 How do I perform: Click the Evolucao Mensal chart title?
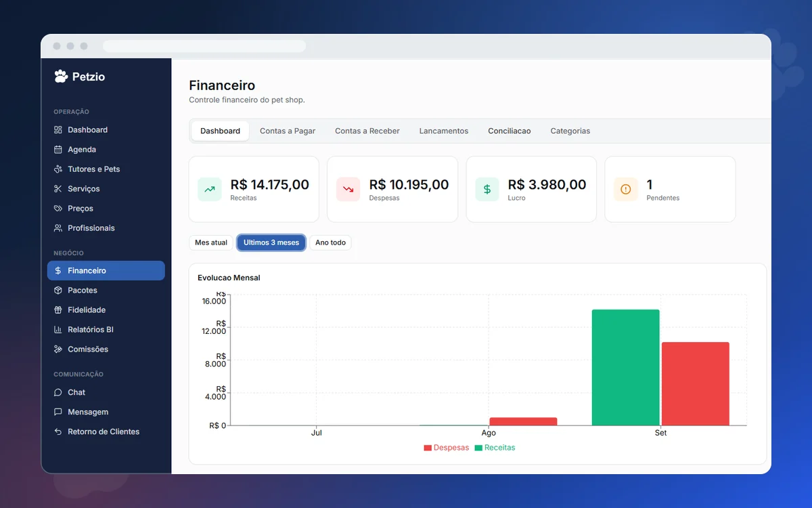click(x=229, y=278)
